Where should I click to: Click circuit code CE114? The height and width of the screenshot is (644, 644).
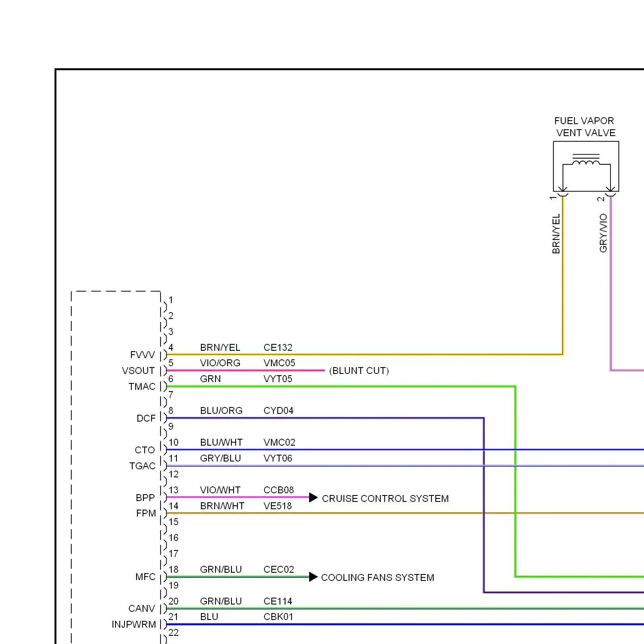point(278,601)
